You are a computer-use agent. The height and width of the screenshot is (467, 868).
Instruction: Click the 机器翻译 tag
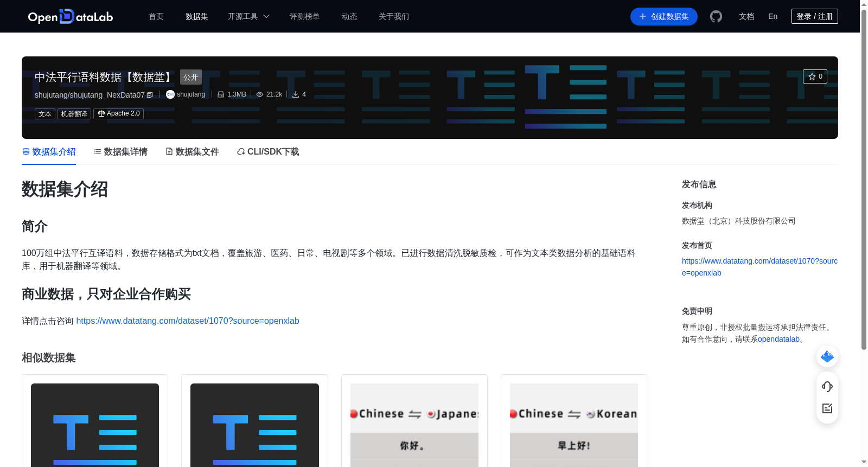(74, 114)
